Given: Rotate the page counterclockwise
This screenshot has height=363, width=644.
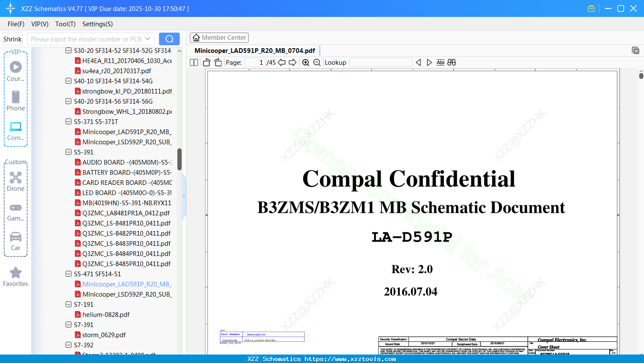Looking at the screenshot, I should (x=206, y=63).
